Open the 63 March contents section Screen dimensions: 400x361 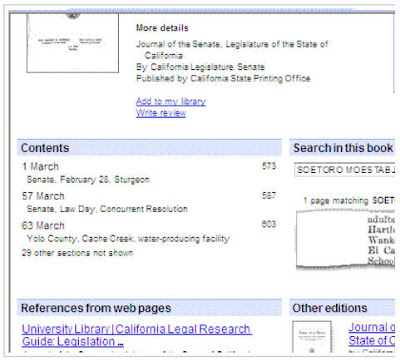tap(43, 226)
